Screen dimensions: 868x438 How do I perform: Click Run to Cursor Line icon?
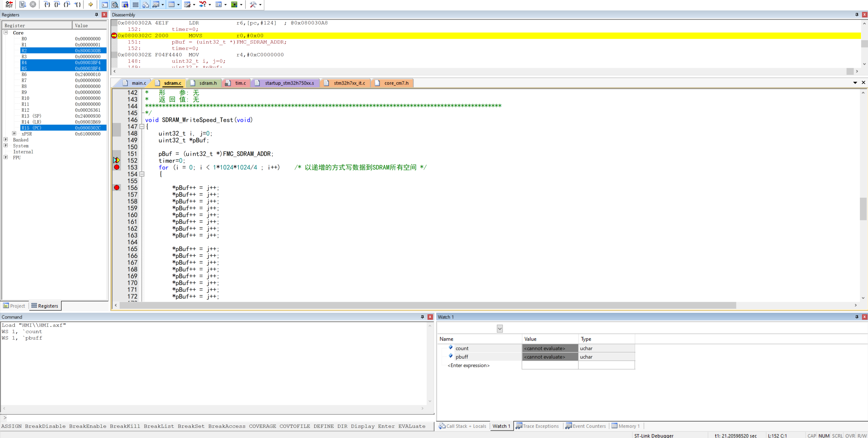click(78, 4)
